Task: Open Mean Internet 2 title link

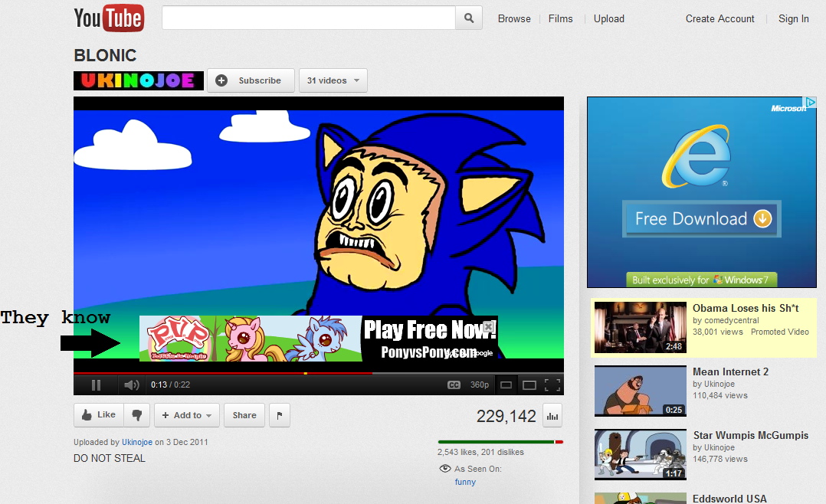Action: (x=730, y=371)
